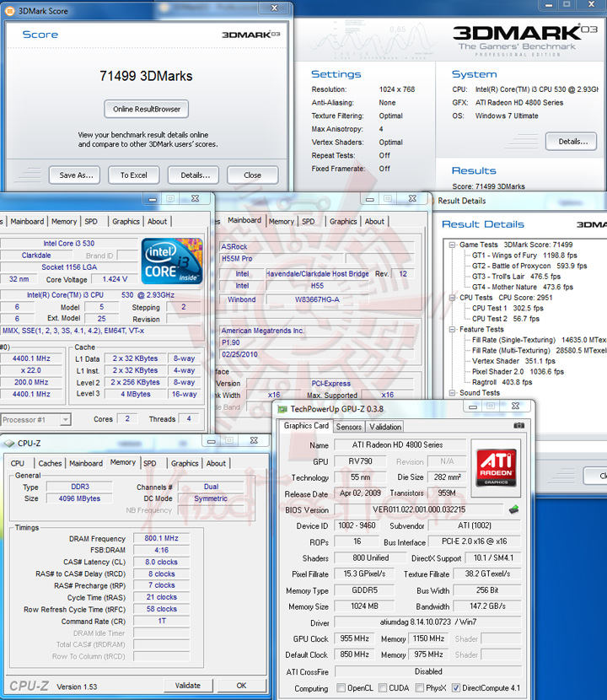
Task: Uncheck DirectCompute 4.1 checkbox
Action: 456,687
